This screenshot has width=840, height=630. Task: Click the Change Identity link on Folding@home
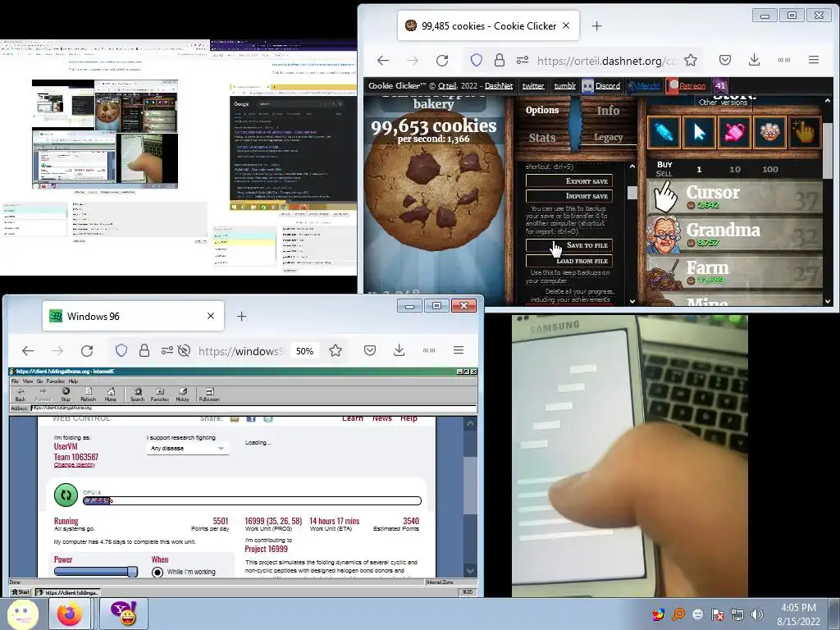click(75, 465)
